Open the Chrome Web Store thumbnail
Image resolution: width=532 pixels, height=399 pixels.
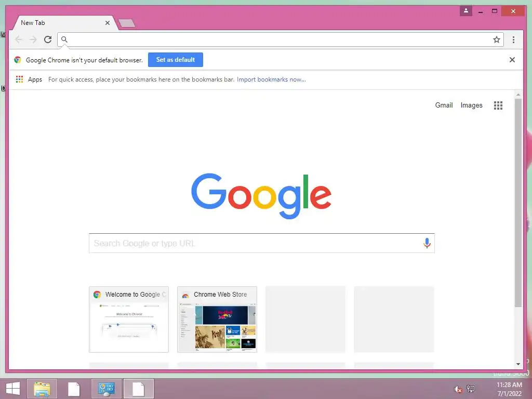(217, 320)
